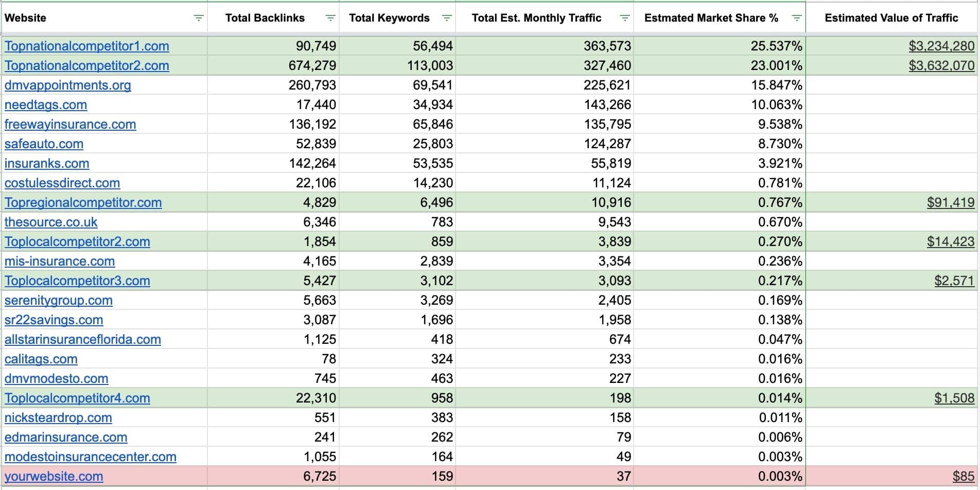Screen dimensions: 980x490
Task: Select keywords cell 159 for yourwebsite.com
Action: [397, 477]
